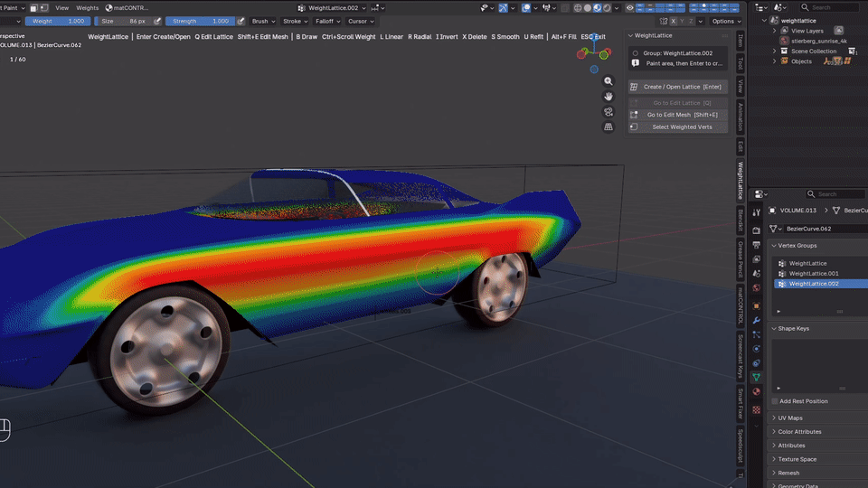Click Select Weighted Verts button

678,127
